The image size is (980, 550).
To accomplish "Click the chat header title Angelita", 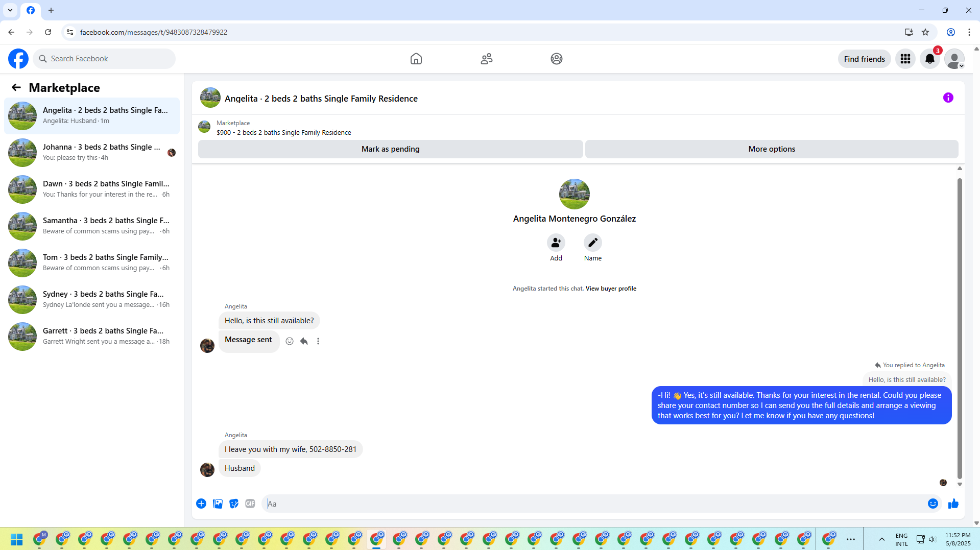I will click(321, 99).
